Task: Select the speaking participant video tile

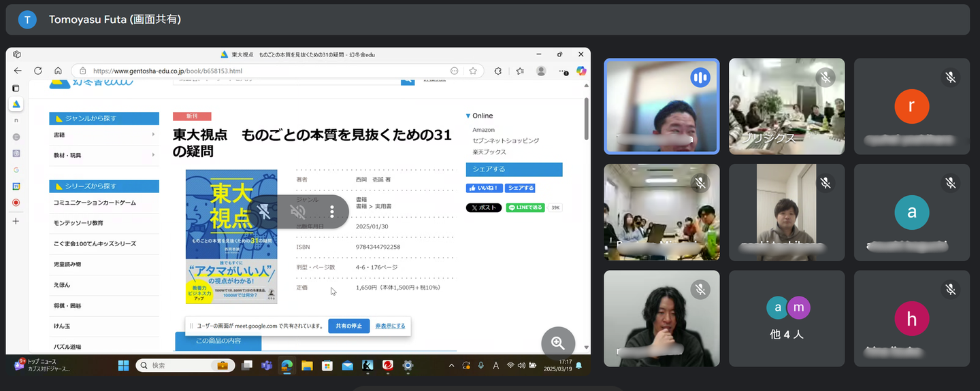Action: click(x=661, y=106)
